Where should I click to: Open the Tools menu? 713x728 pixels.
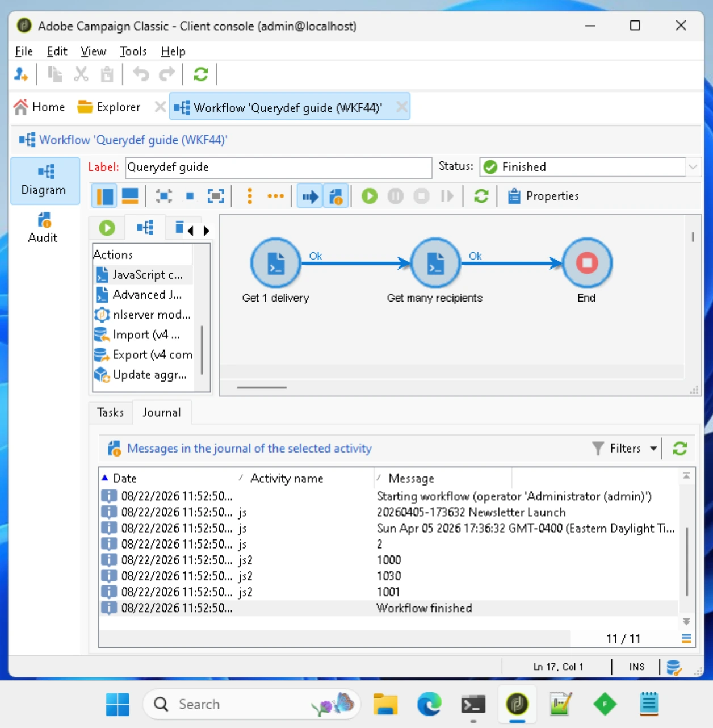(133, 51)
